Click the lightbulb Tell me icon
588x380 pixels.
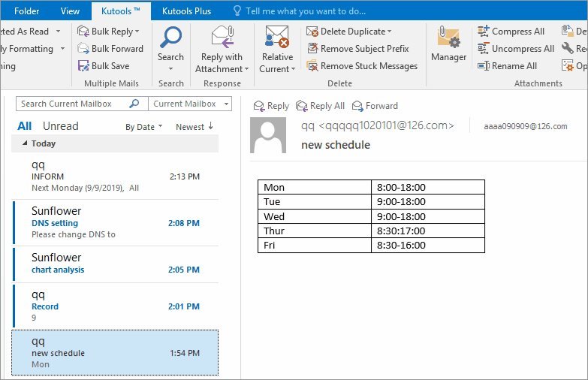coord(237,11)
